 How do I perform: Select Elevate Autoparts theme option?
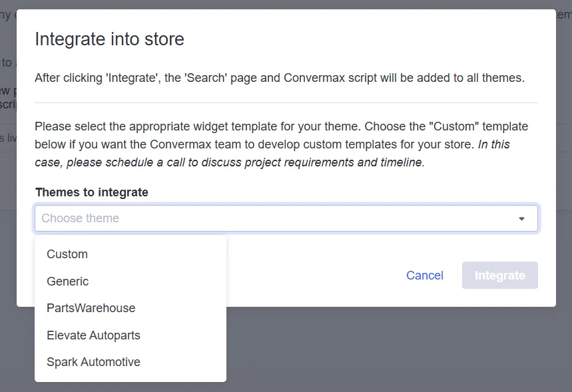click(x=94, y=335)
